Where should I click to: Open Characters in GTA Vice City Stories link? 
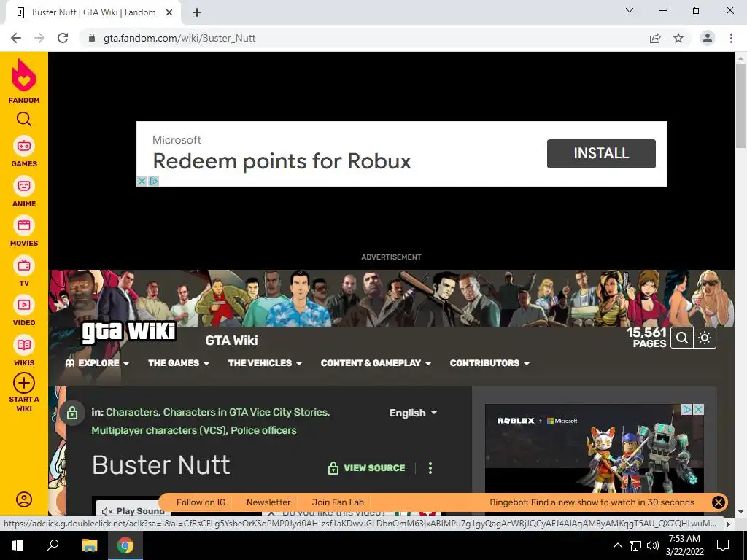click(245, 413)
